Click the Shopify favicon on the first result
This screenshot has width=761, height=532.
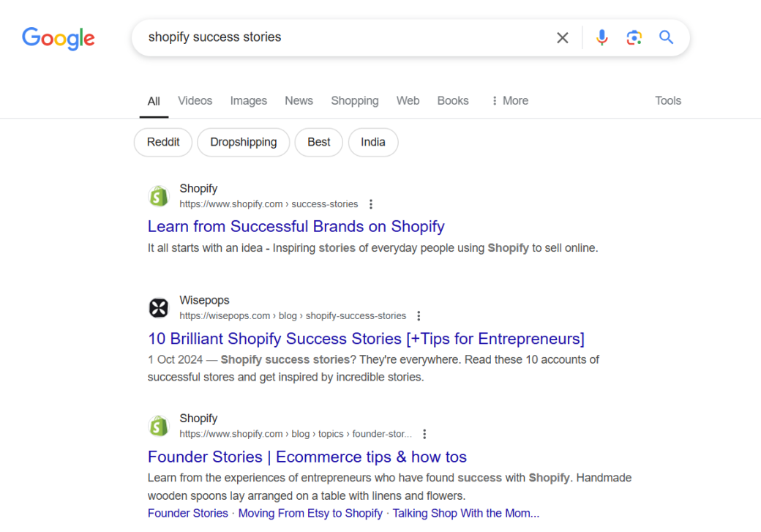pyautogui.click(x=159, y=195)
